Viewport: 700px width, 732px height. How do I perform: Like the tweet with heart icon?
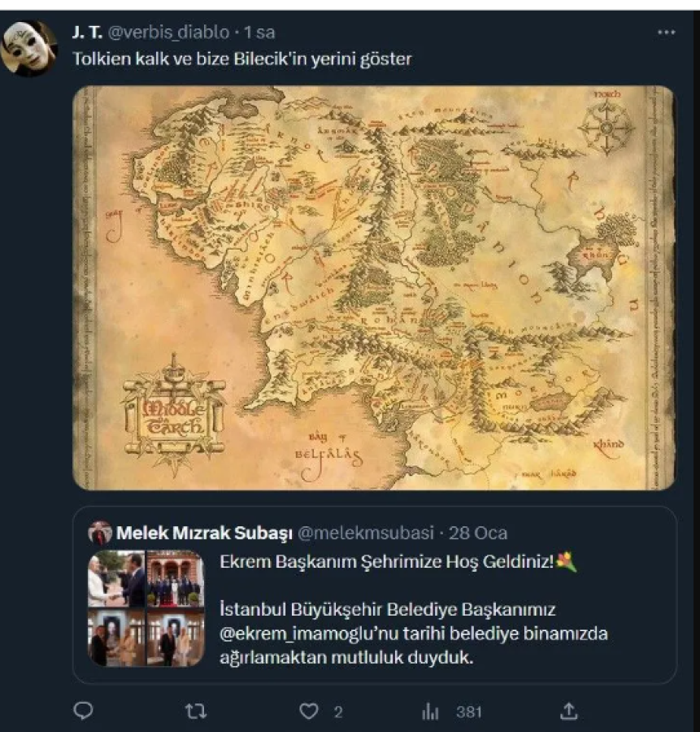308,711
